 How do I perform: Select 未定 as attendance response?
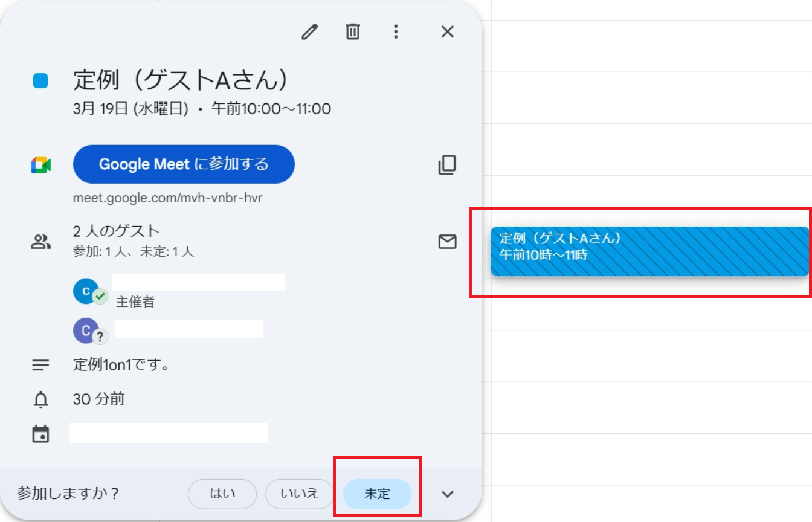click(377, 494)
